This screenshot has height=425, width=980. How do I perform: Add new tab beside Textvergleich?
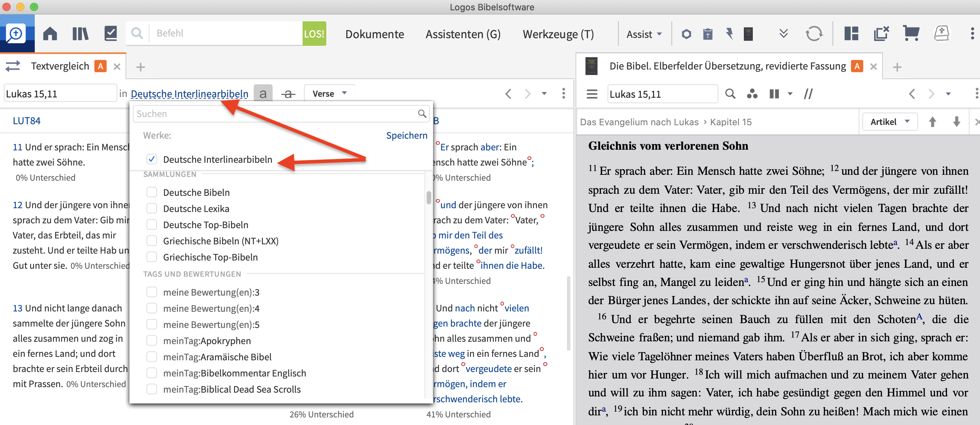(140, 67)
